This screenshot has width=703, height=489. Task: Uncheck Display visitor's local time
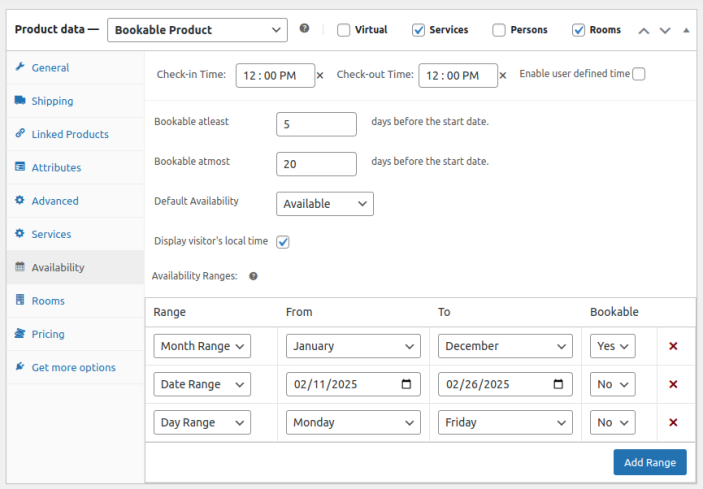[x=283, y=242]
